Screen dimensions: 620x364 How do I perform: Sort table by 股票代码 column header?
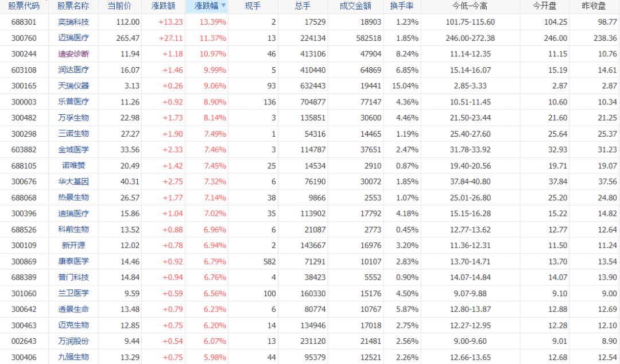tap(24, 6)
